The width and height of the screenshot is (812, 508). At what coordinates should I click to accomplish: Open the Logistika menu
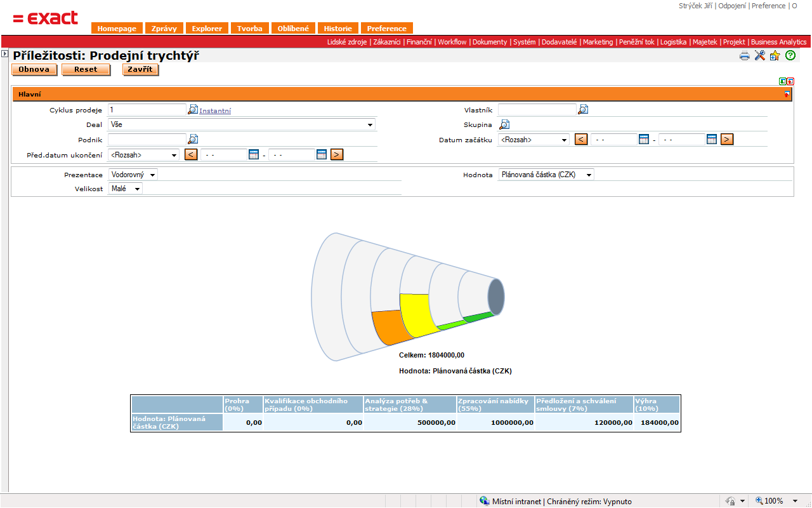(673, 42)
